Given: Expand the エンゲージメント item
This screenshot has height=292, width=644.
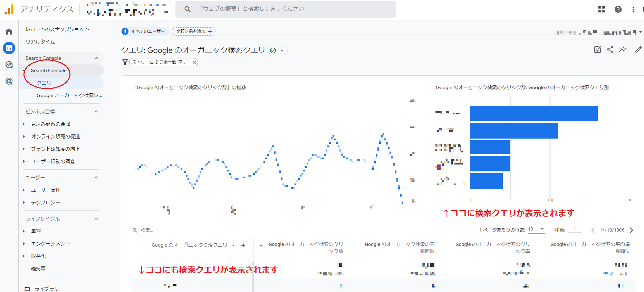Looking at the screenshot, I should [24, 244].
